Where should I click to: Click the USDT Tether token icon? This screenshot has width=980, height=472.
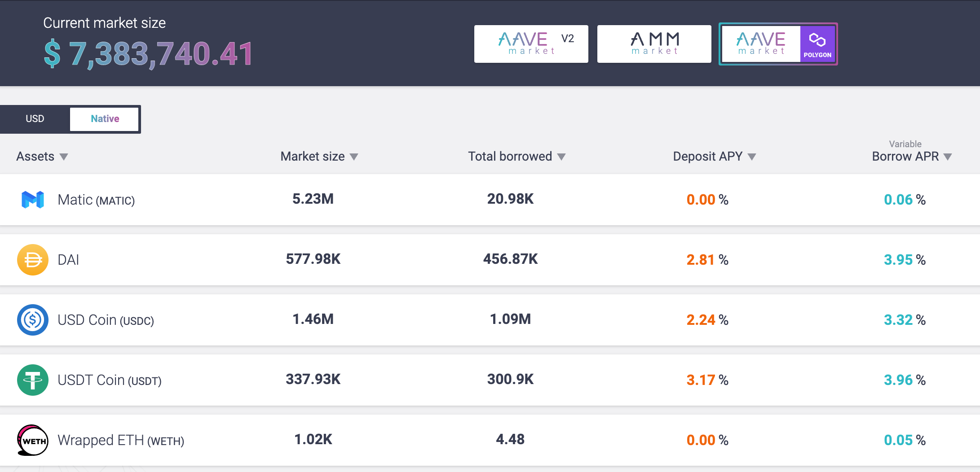33,380
